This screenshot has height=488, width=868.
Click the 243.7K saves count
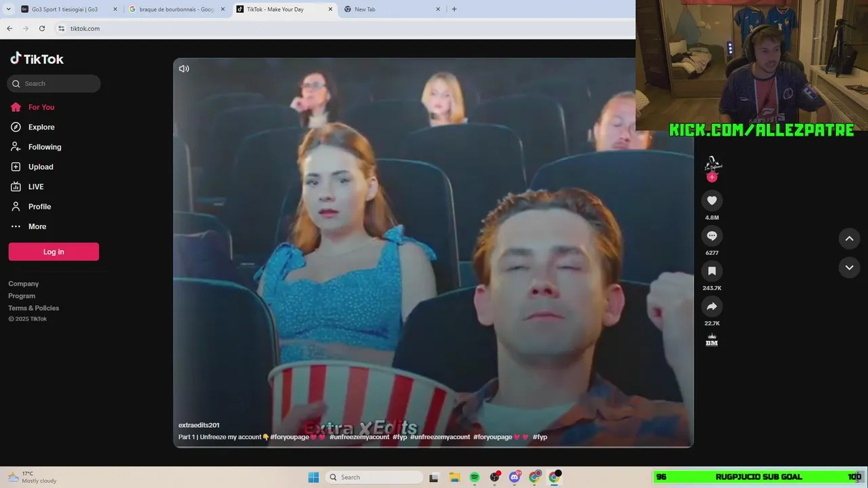(x=711, y=288)
